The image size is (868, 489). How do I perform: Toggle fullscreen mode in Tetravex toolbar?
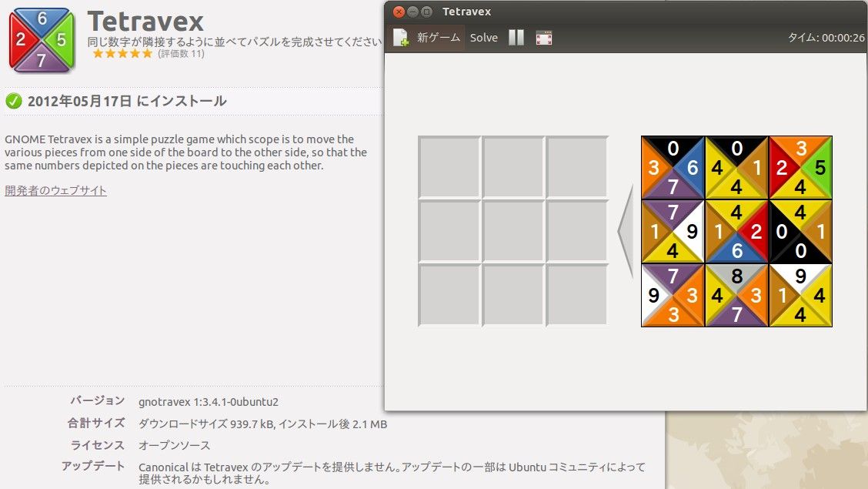543,38
